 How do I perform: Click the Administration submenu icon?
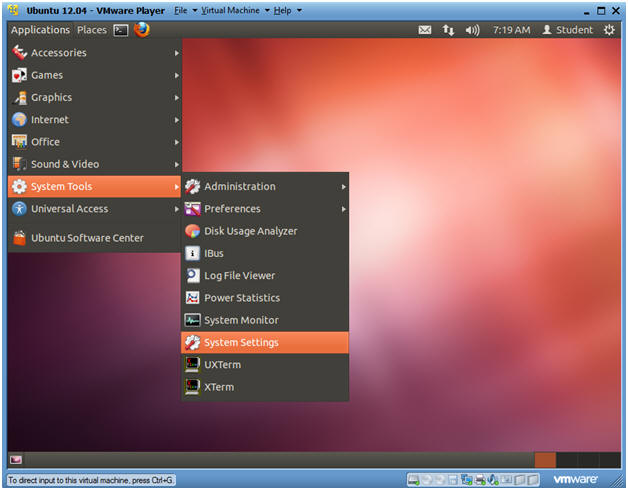(192, 187)
